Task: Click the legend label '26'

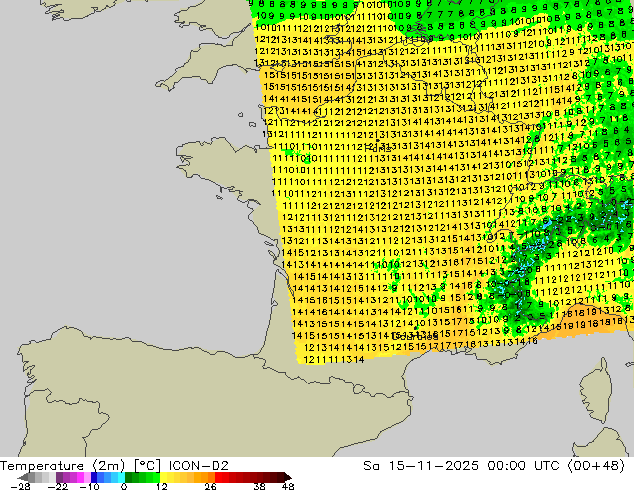Action: (x=210, y=487)
